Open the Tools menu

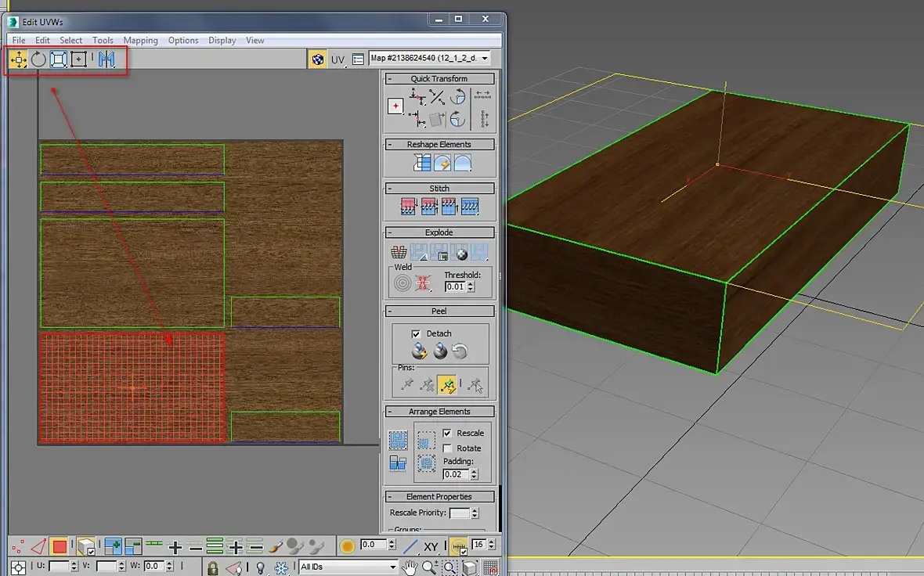[103, 41]
